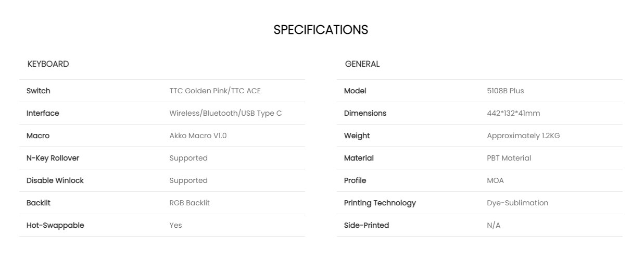Select the Hot-Swappable row label
Image resolution: width=644 pixels, height=258 pixels.
click(x=55, y=225)
